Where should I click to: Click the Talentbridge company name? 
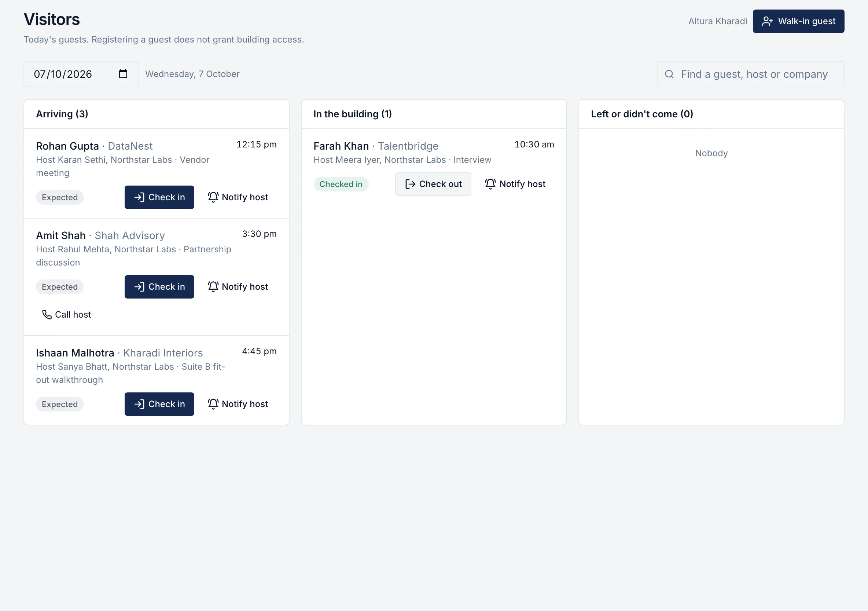[x=408, y=146]
